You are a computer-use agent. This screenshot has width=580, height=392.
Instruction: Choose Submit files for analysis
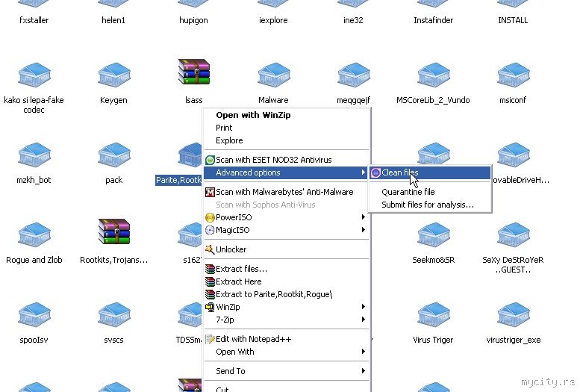coord(430,205)
